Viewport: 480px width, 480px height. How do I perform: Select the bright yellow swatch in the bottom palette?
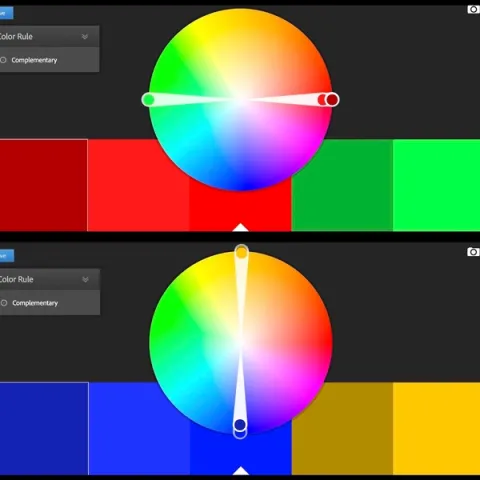pyautogui.click(x=436, y=428)
